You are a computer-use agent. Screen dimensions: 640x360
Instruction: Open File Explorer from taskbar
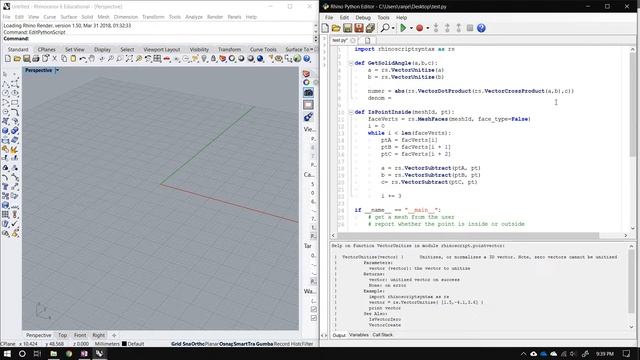[53, 353]
